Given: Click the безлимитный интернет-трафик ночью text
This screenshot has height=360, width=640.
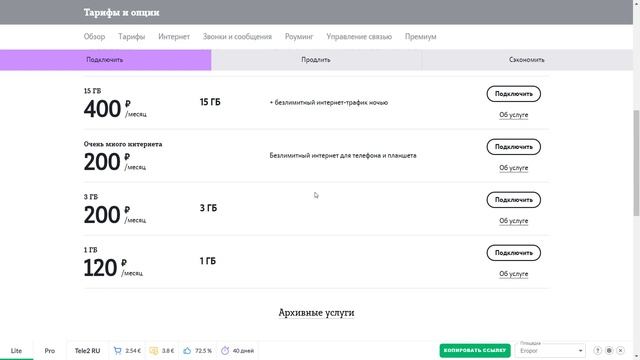Looking at the screenshot, I should point(329,102).
